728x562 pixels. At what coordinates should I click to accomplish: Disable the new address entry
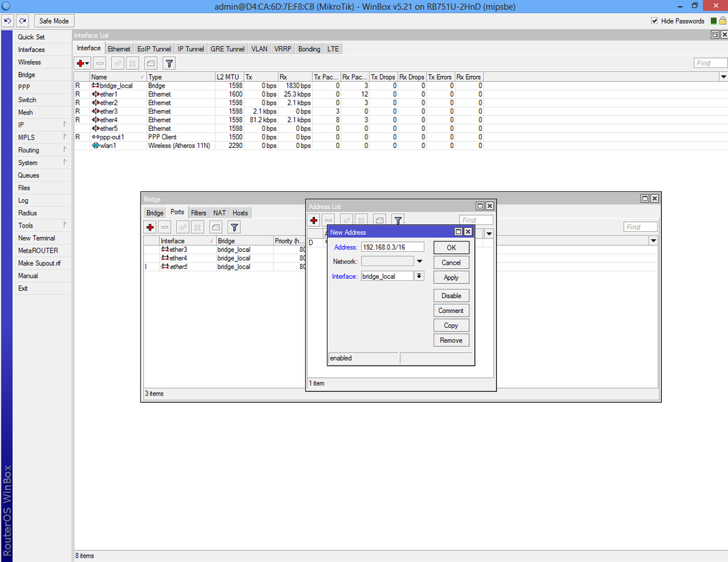[451, 295]
